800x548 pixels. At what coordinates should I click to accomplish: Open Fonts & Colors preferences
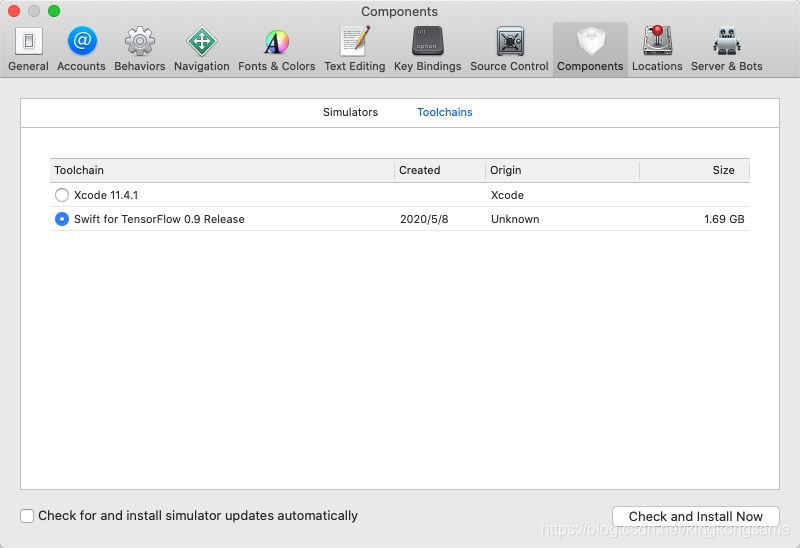click(277, 49)
